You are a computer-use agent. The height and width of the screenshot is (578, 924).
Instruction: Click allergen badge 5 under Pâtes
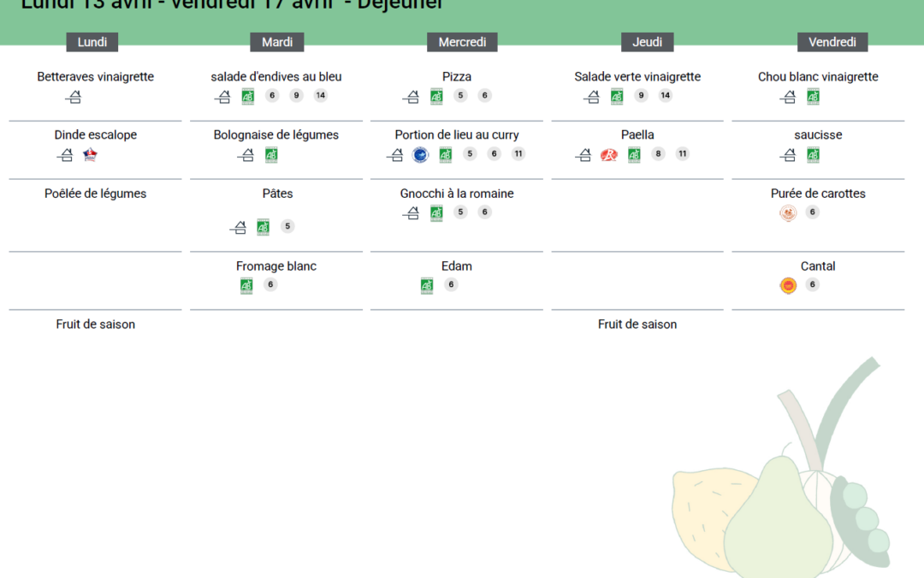tap(287, 227)
